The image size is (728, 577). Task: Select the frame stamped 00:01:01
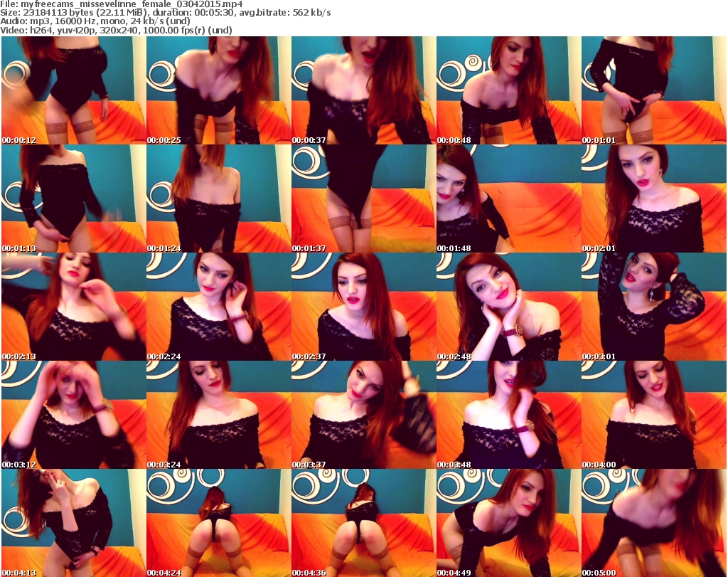(653, 90)
